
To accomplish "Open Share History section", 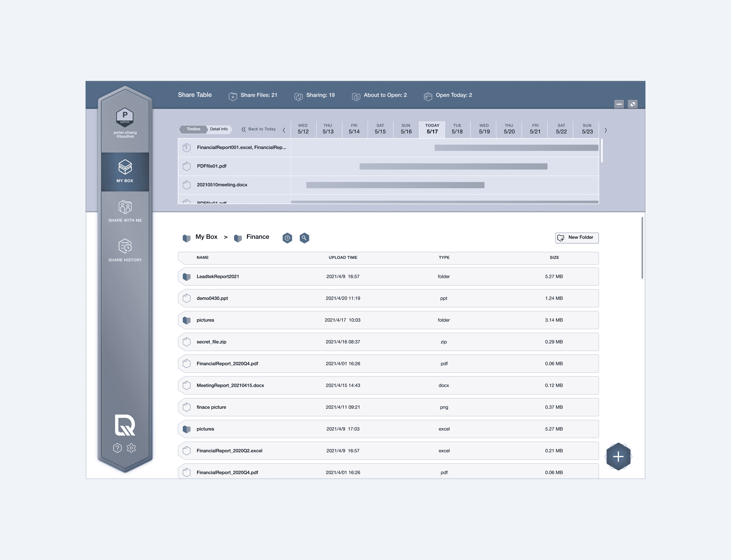I will 125,250.
